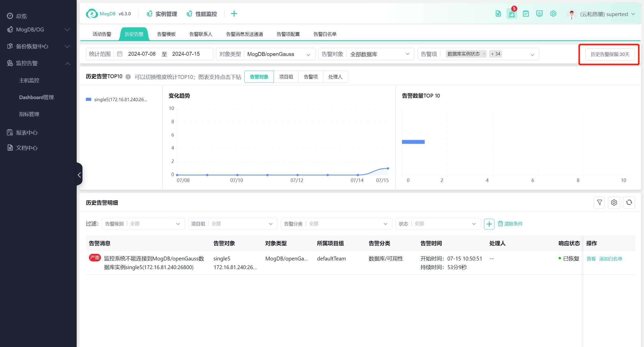Image resolution: width=644 pixels, height=347 pixels.
Task: Click the start date 2024-07-08 field
Action: coord(142,54)
